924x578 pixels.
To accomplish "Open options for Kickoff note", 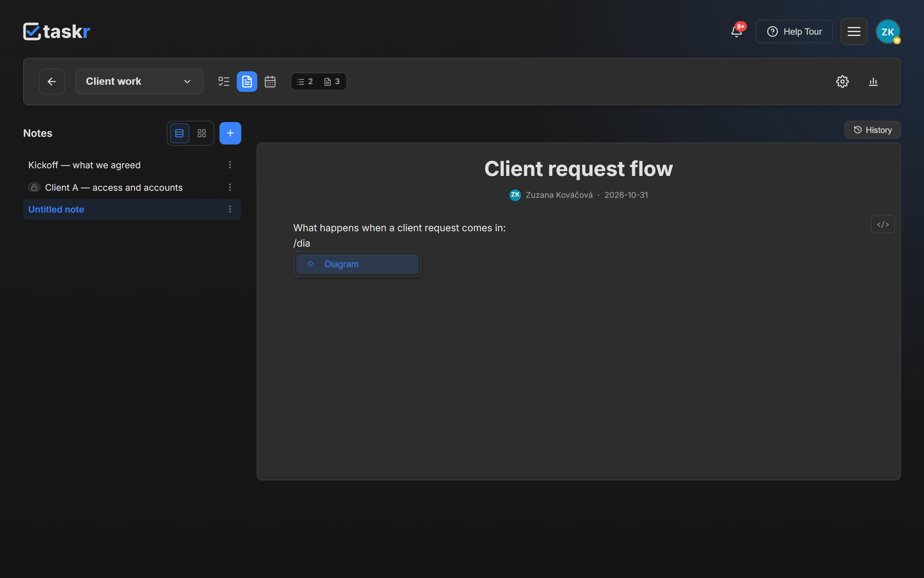I will tap(230, 165).
